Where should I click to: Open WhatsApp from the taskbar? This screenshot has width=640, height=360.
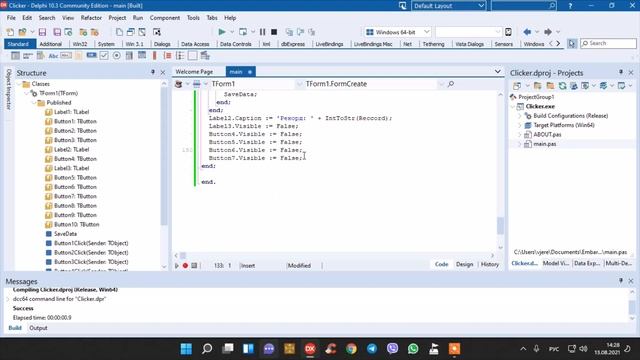click(413, 349)
